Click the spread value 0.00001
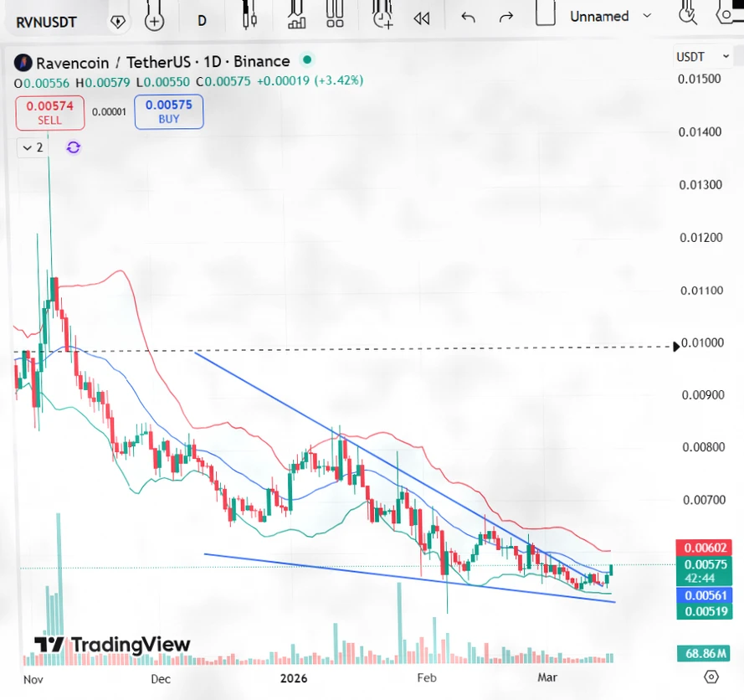Screen dimensions: 744x700 point(109,112)
